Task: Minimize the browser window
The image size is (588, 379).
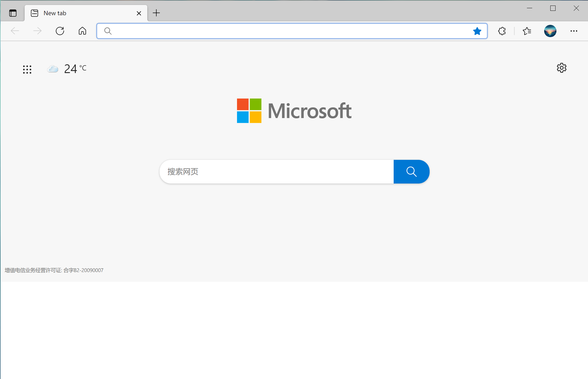Action: [530, 8]
